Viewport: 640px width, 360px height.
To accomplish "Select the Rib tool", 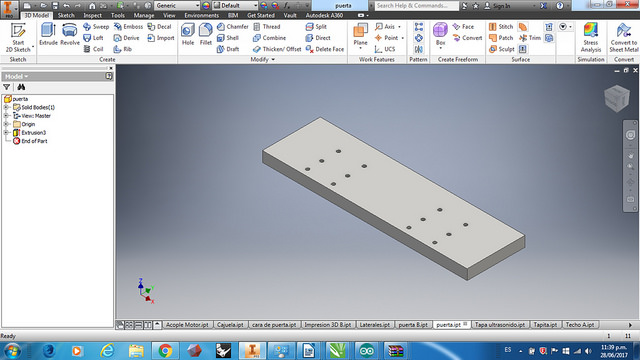I will pos(122,49).
